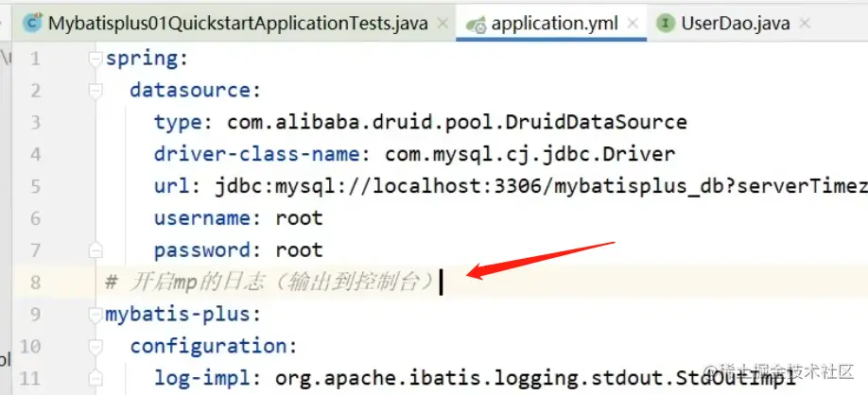
Task: Collapse the mybatis-plus block fold marker
Action: point(95,315)
